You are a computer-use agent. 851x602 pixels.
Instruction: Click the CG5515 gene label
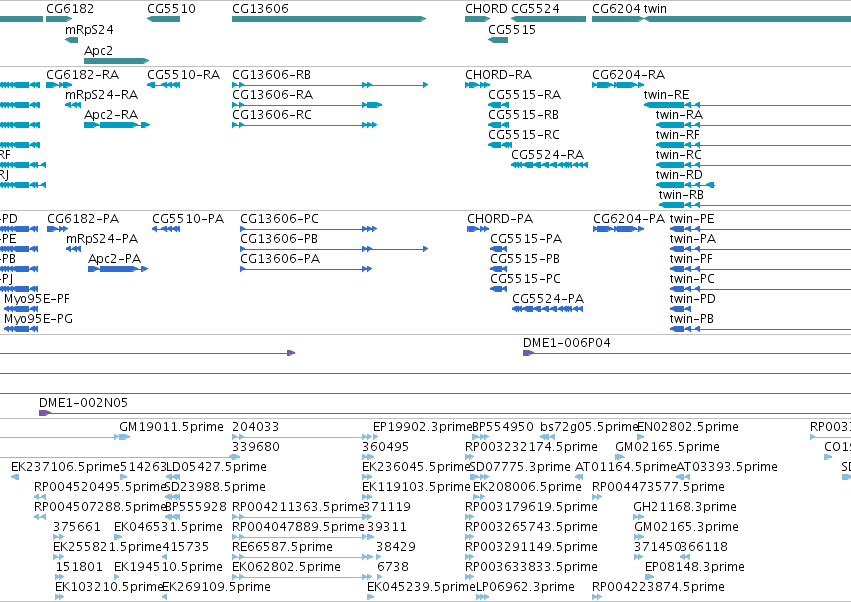click(512, 30)
